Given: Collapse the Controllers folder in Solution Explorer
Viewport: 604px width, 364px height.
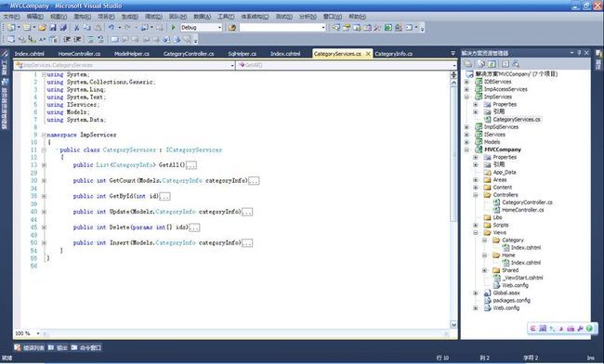Looking at the screenshot, I should (476, 195).
